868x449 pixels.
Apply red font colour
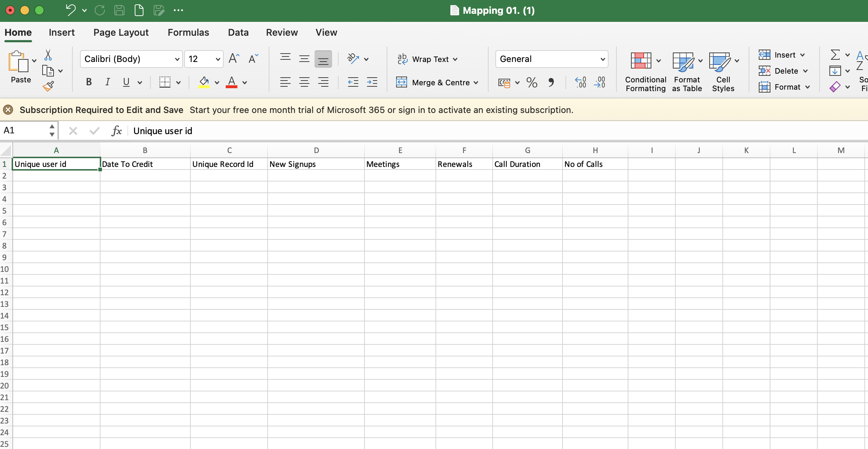point(232,82)
